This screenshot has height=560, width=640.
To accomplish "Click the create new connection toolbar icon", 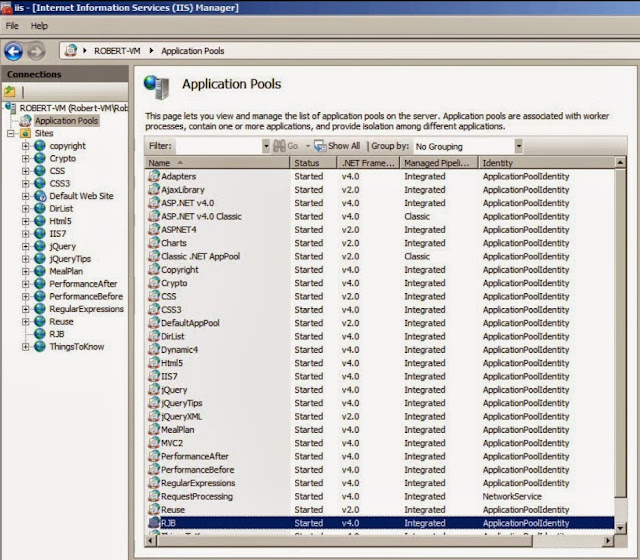I will click(x=10, y=92).
